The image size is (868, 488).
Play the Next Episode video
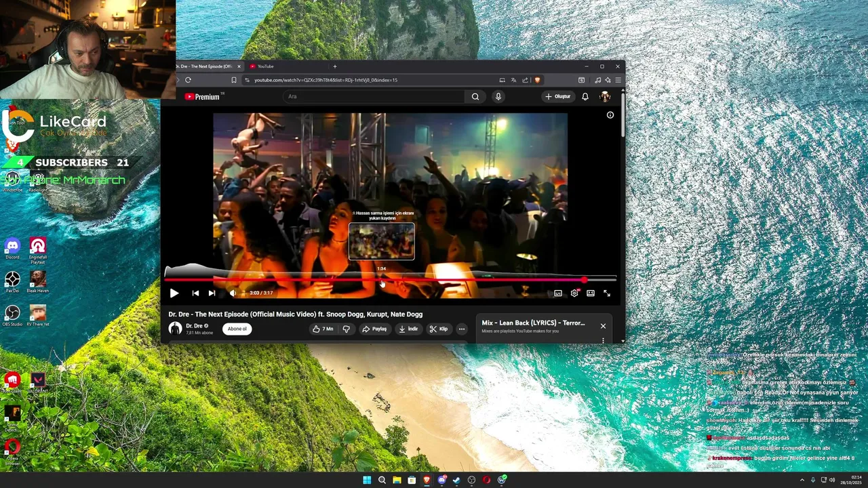(174, 293)
